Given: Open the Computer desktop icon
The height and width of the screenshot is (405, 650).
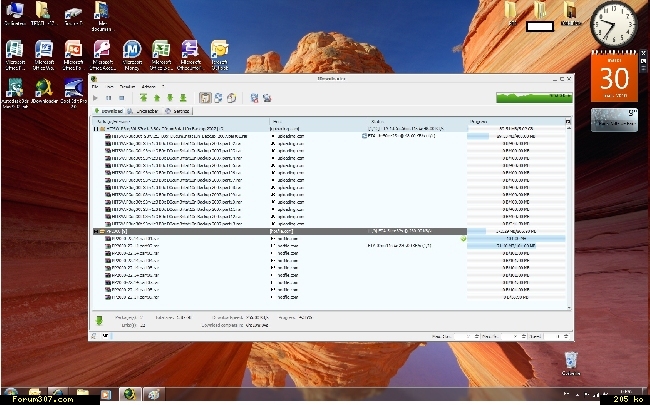Looking at the screenshot, I should point(15,14).
